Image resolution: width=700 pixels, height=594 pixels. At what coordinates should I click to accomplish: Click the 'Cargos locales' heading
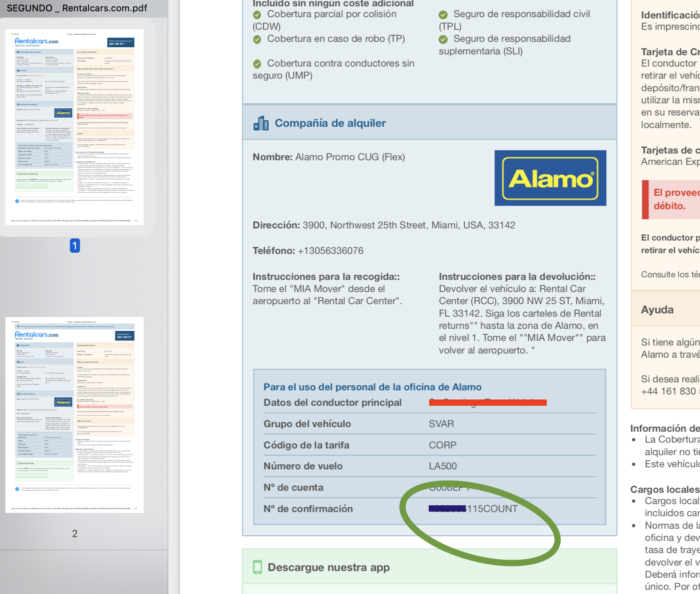pos(665,490)
